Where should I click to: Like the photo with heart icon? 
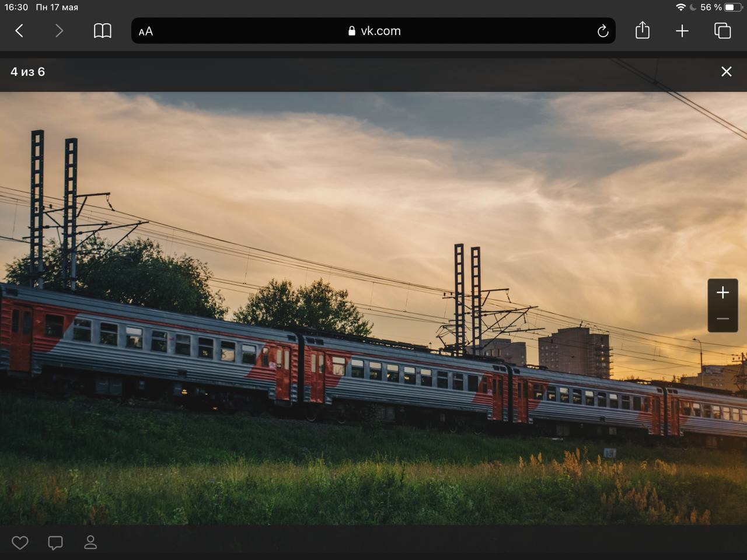20,542
